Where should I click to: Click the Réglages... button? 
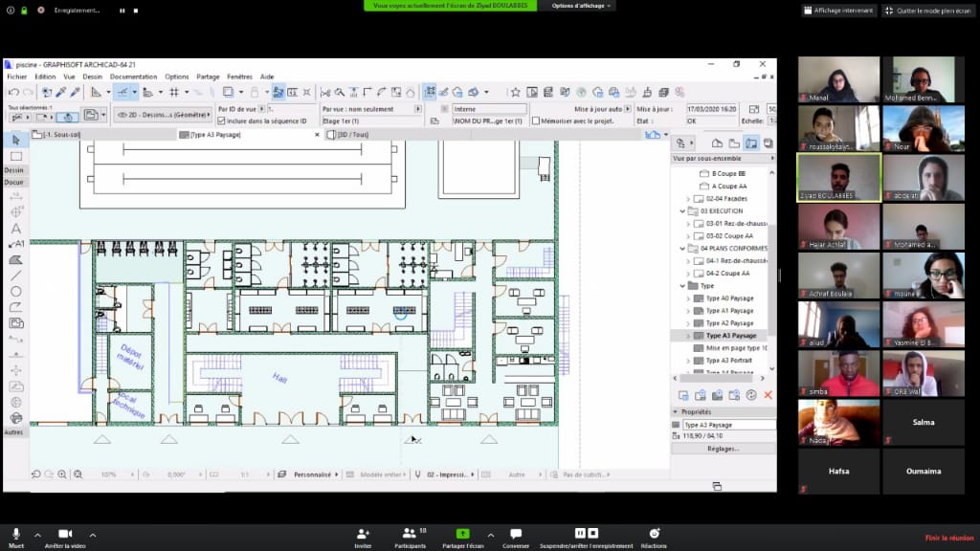(723, 448)
